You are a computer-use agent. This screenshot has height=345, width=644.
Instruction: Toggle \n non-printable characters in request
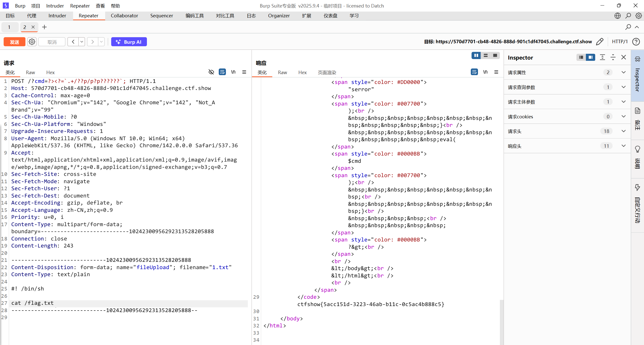tap(233, 72)
